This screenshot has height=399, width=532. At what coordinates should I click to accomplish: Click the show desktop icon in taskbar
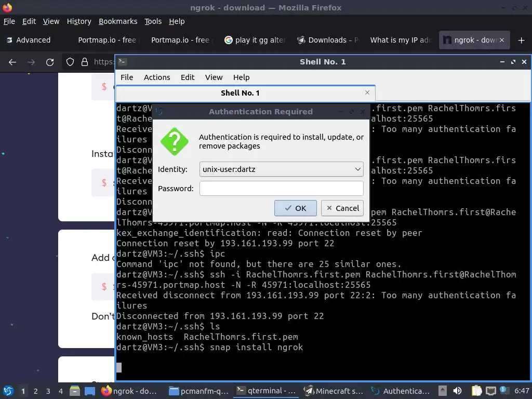tap(90, 391)
